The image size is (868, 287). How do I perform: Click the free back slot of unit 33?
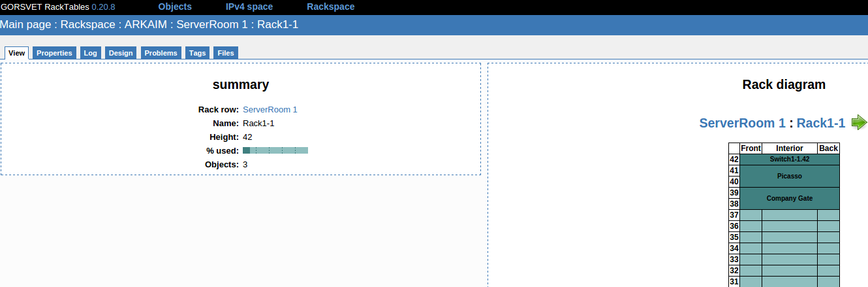pos(828,260)
